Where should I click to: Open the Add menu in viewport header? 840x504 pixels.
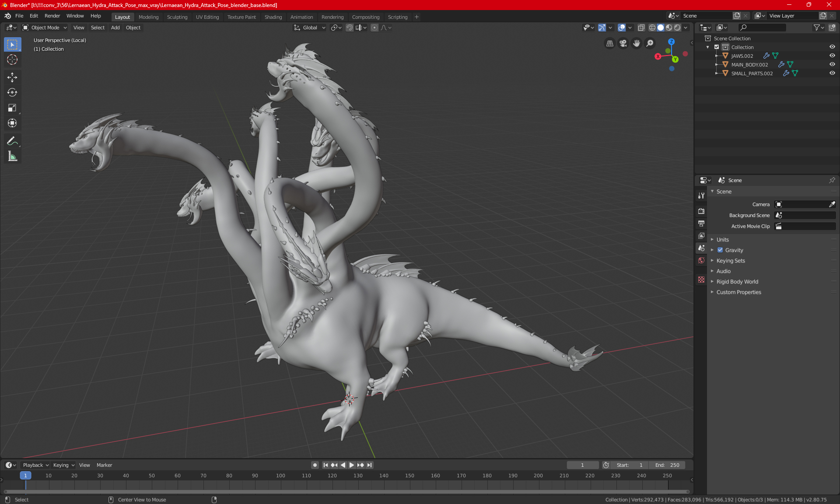coord(115,28)
